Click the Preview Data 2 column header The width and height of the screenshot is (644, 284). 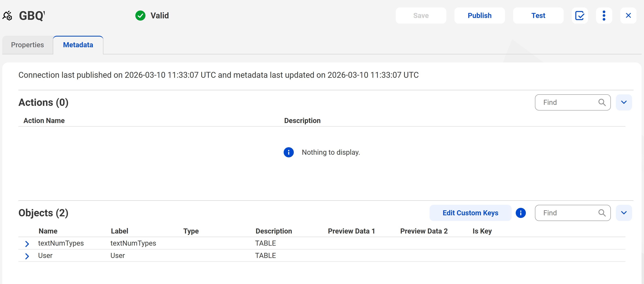click(x=424, y=231)
